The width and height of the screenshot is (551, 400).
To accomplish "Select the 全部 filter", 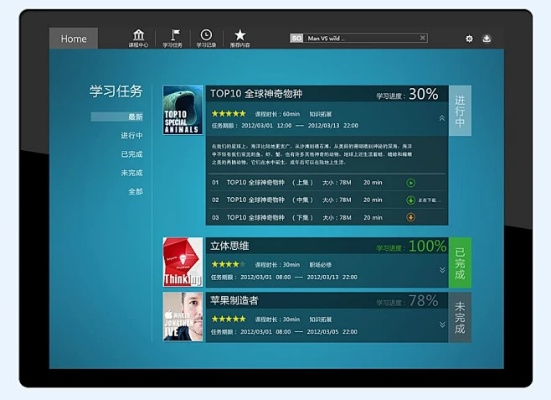I will tap(136, 191).
